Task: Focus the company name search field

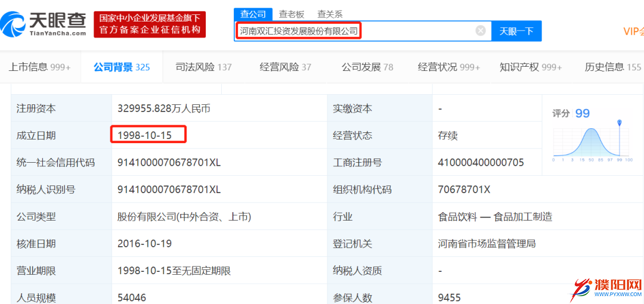Action: 363,31
